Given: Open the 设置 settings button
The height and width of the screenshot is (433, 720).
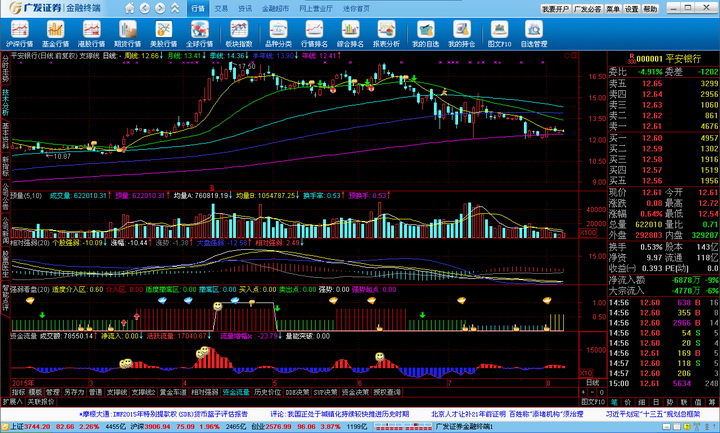Looking at the screenshot, I should [631, 9].
